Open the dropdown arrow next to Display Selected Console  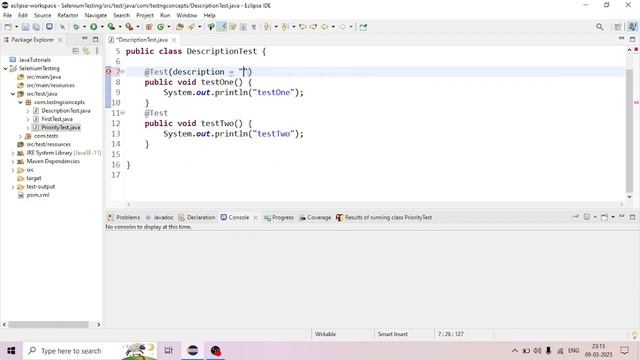click(595, 217)
